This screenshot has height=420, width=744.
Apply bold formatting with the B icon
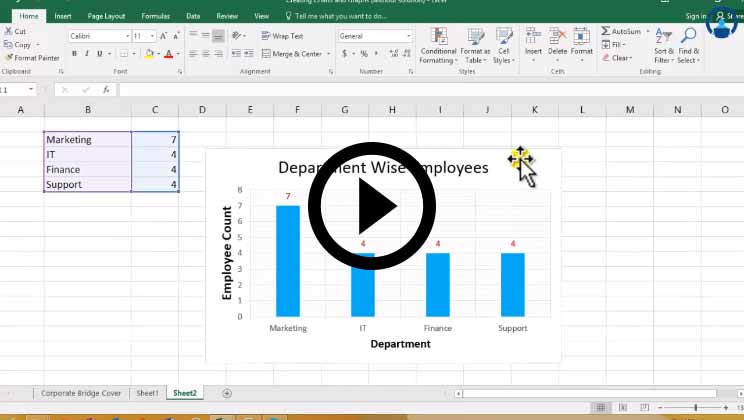tap(74, 54)
